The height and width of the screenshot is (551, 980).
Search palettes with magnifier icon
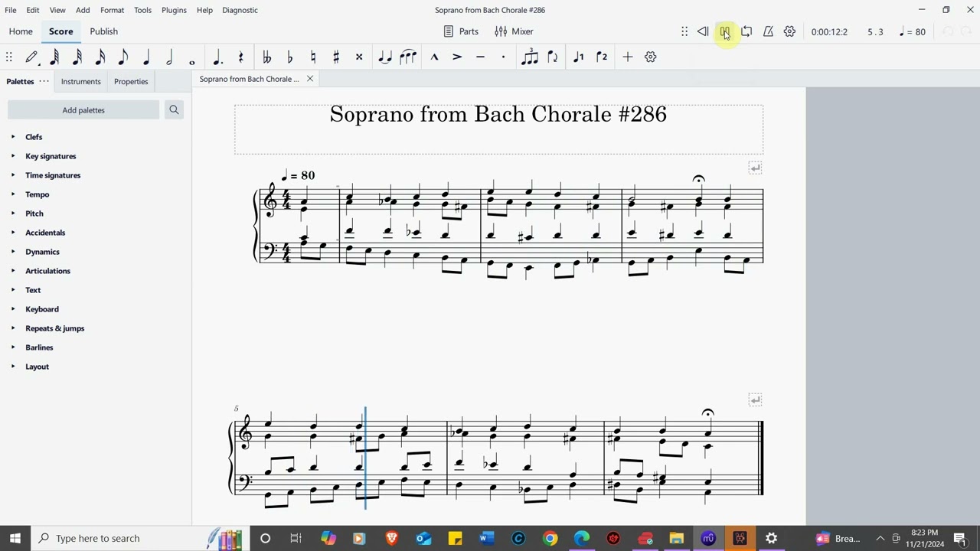[174, 110]
